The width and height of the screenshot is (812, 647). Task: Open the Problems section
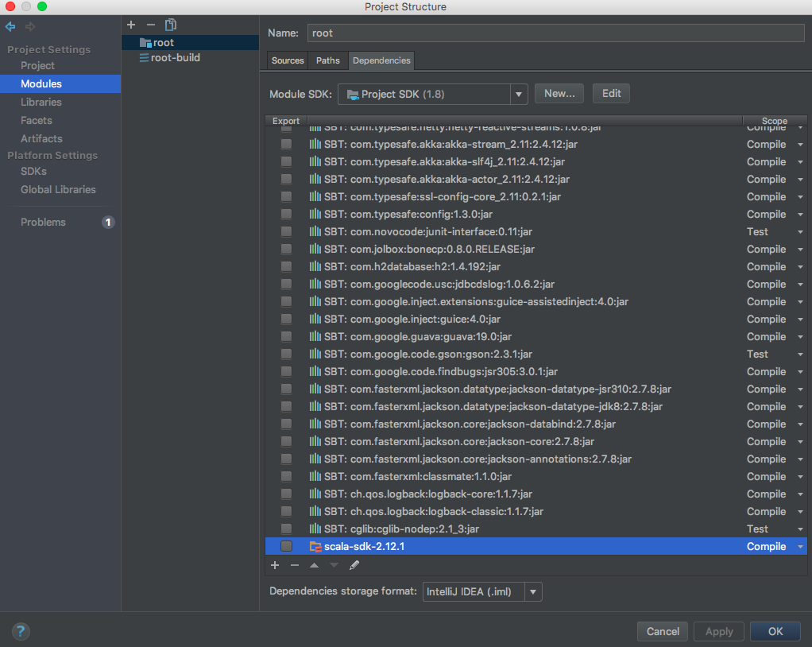click(x=43, y=223)
